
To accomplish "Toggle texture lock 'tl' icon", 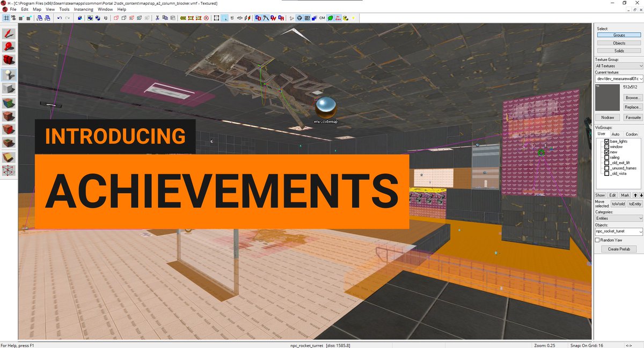I will [x=232, y=18].
